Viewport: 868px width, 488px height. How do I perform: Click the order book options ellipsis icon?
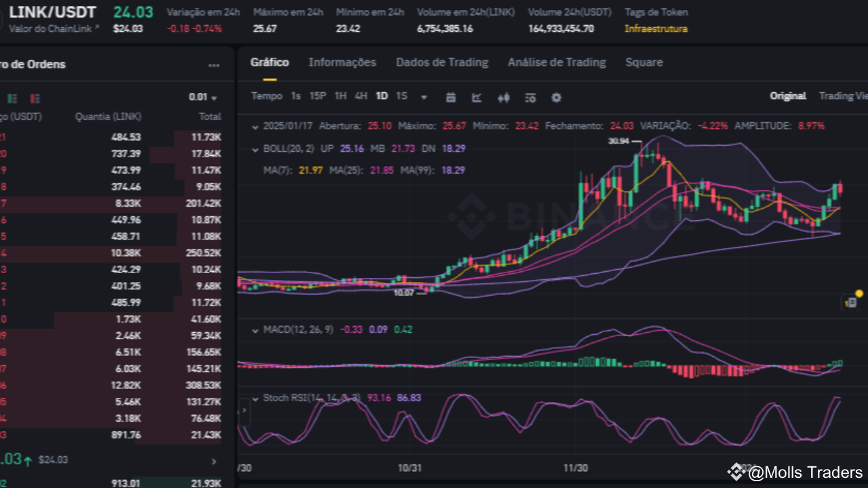214,65
